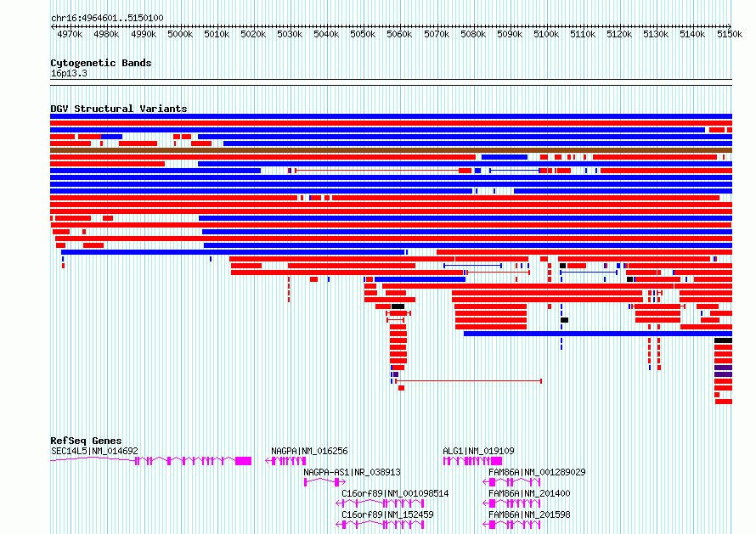756x534 pixels.
Task: Click the NAGPA-AS1 gene model glyph
Action: point(324,482)
